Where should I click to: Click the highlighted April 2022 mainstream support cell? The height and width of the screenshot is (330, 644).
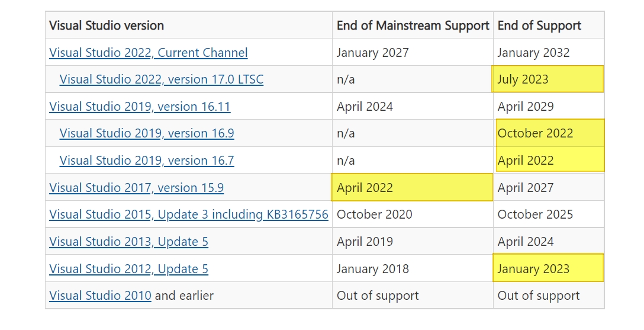pyautogui.click(x=412, y=187)
